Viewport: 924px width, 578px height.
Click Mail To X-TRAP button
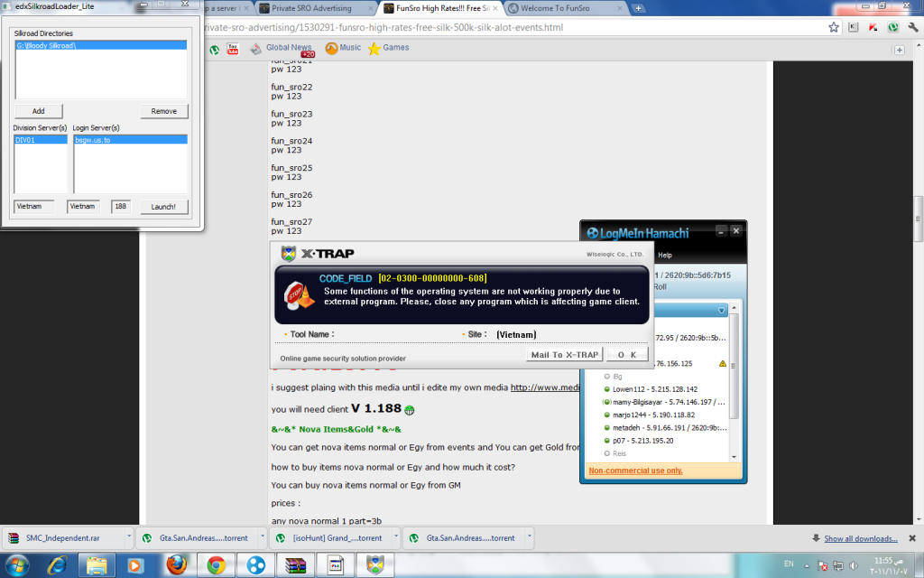(x=565, y=354)
